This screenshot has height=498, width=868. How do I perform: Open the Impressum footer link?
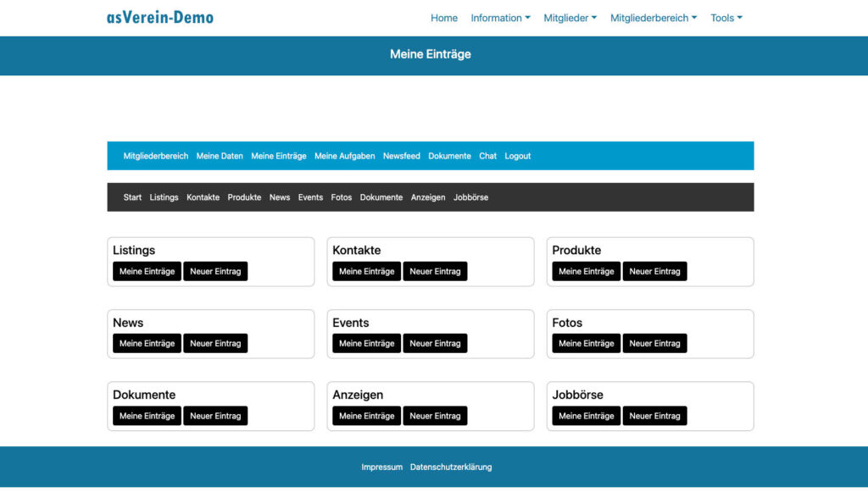(381, 467)
